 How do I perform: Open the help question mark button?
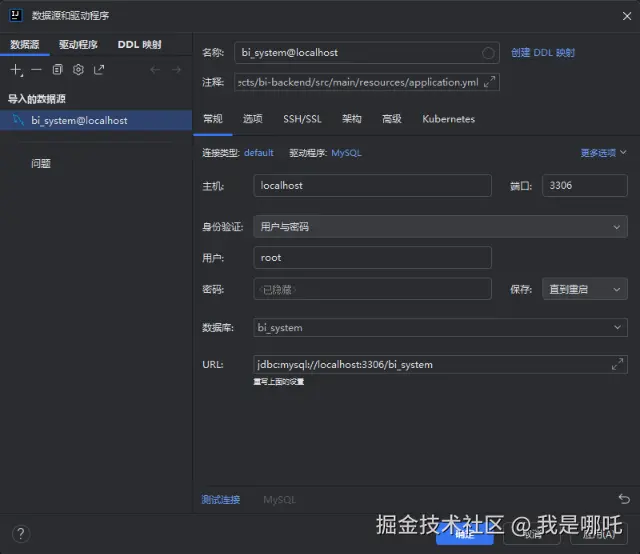(21, 534)
